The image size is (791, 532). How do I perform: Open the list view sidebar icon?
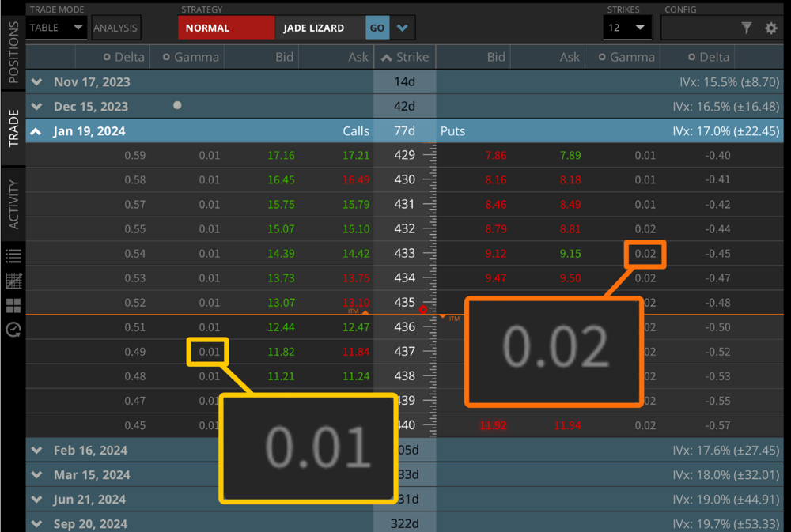(x=13, y=256)
